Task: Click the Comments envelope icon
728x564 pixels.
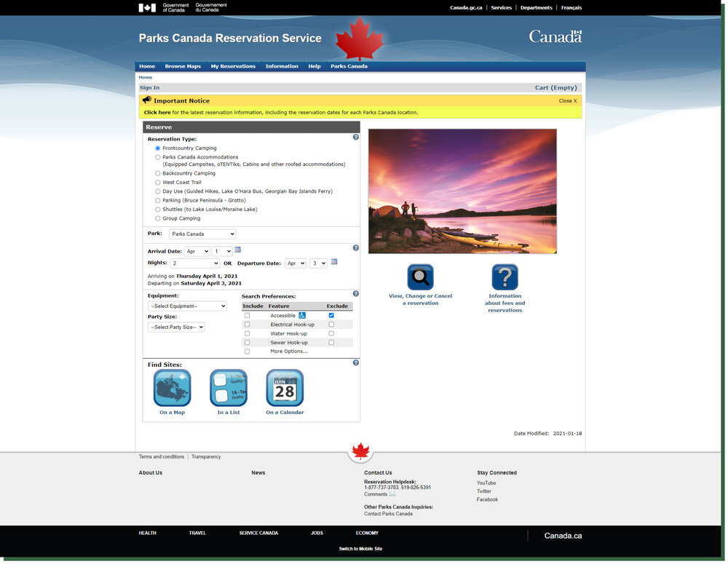Action: point(392,494)
